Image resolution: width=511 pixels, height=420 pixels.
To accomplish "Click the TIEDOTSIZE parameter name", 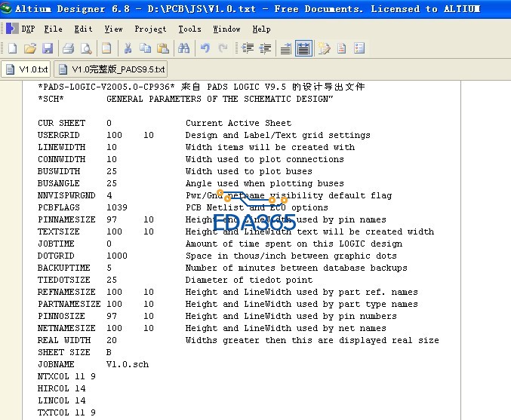I will [x=64, y=280].
